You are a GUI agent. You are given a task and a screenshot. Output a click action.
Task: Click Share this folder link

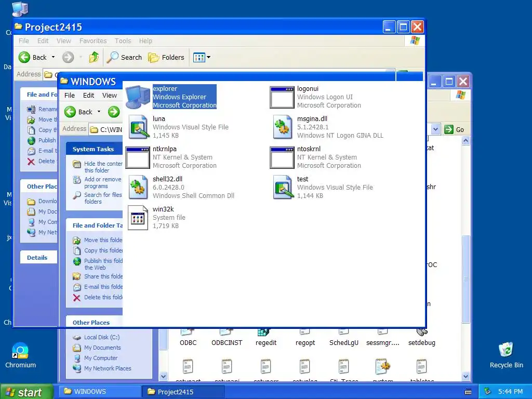[x=103, y=276]
